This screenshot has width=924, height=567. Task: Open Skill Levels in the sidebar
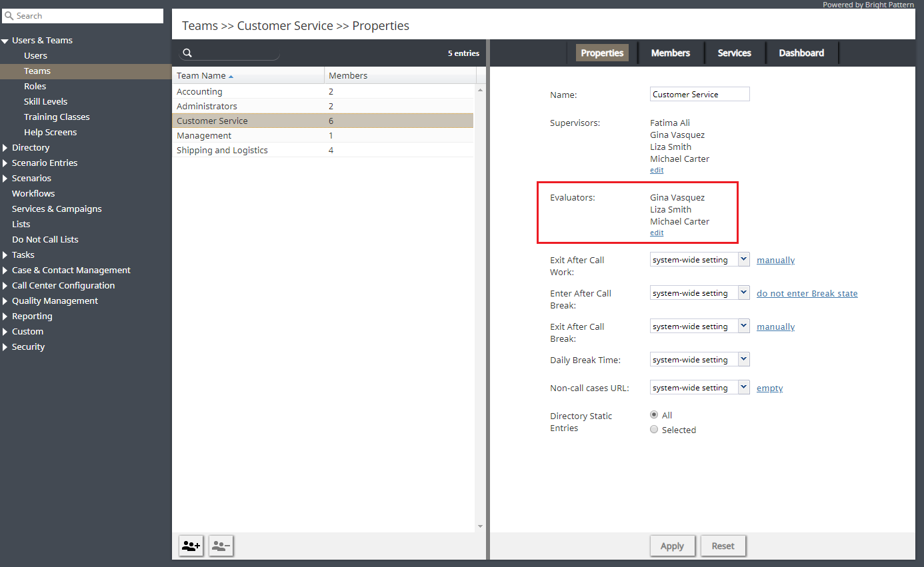click(45, 102)
